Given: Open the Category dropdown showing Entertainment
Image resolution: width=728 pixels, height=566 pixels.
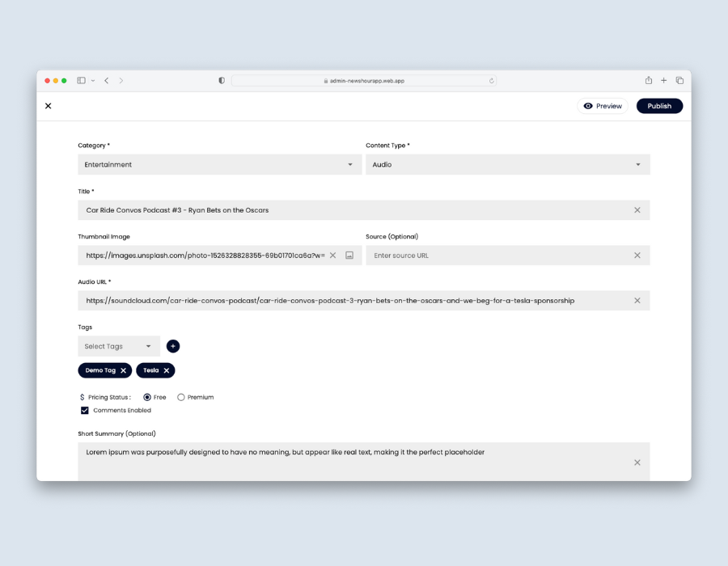Looking at the screenshot, I should [x=218, y=164].
